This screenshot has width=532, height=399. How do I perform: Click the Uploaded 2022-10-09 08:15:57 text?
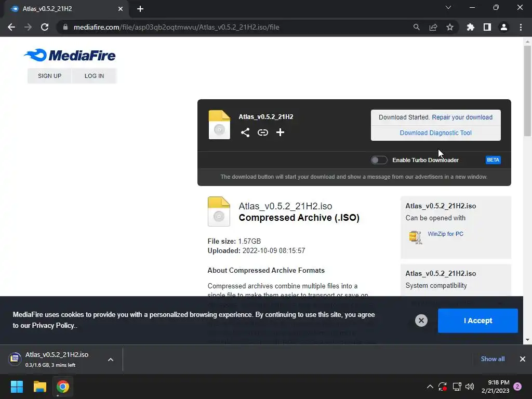pos(256,251)
